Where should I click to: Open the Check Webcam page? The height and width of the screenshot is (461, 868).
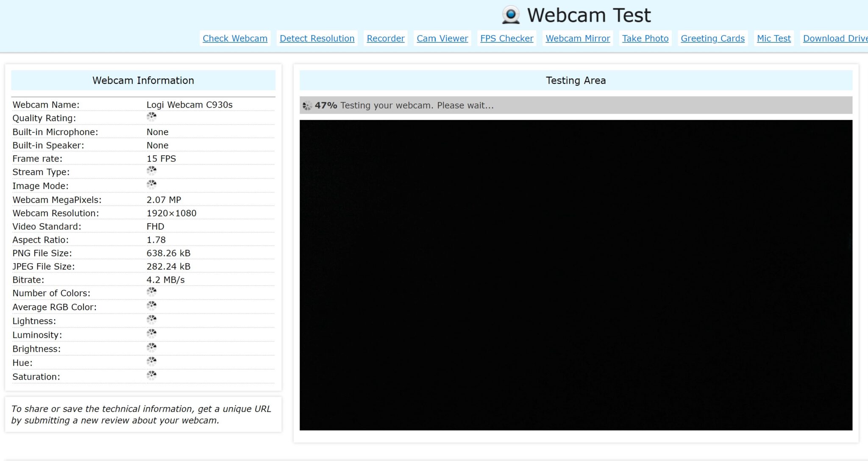click(235, 38)
